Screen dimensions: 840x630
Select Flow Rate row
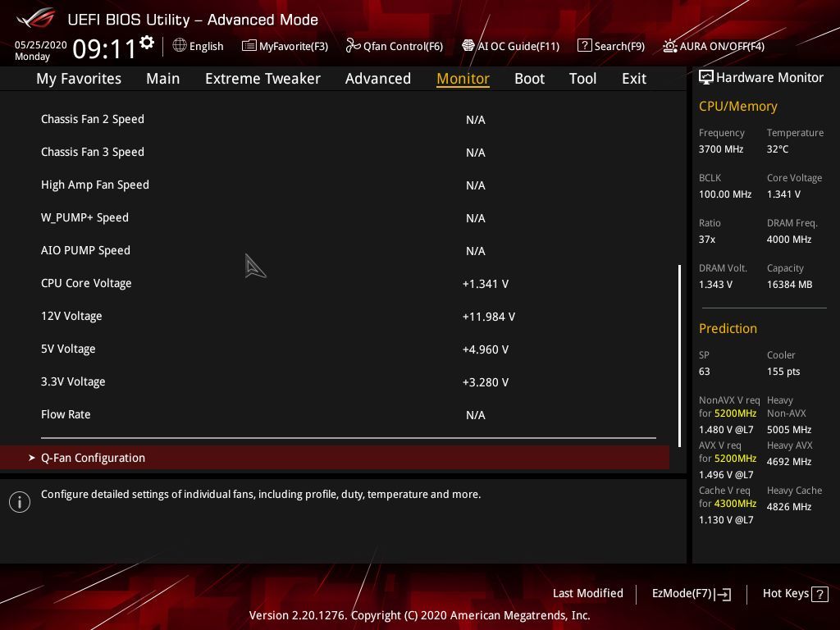[335, 414]
